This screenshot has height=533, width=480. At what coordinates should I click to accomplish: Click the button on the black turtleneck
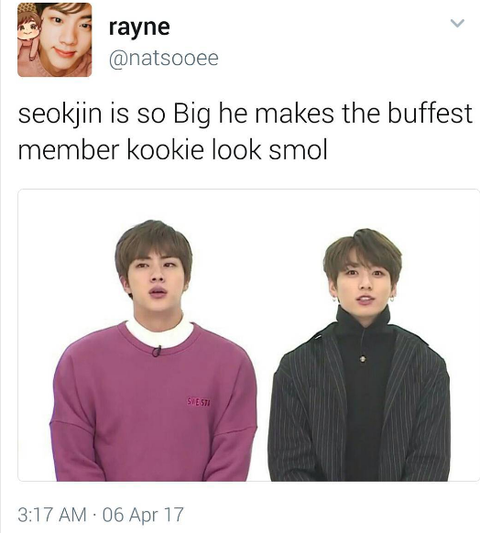363,358
